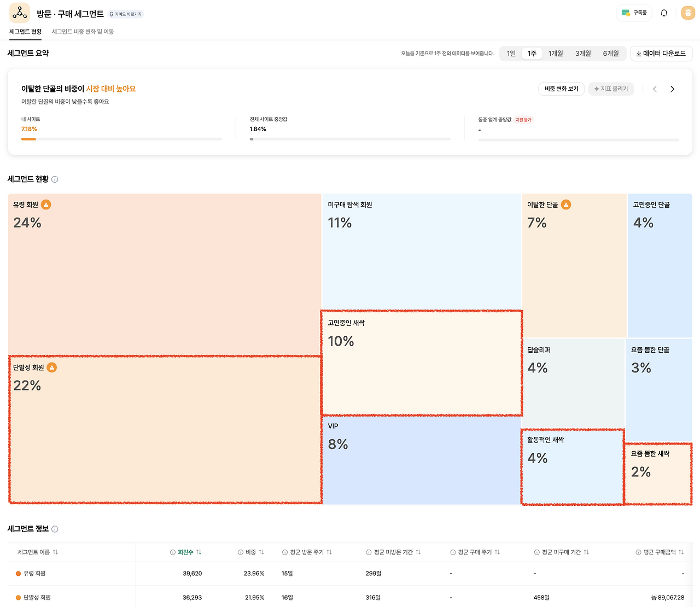
Task: Sort by 평균 구매 주기 using its arrows
Action: click(497, 552)
